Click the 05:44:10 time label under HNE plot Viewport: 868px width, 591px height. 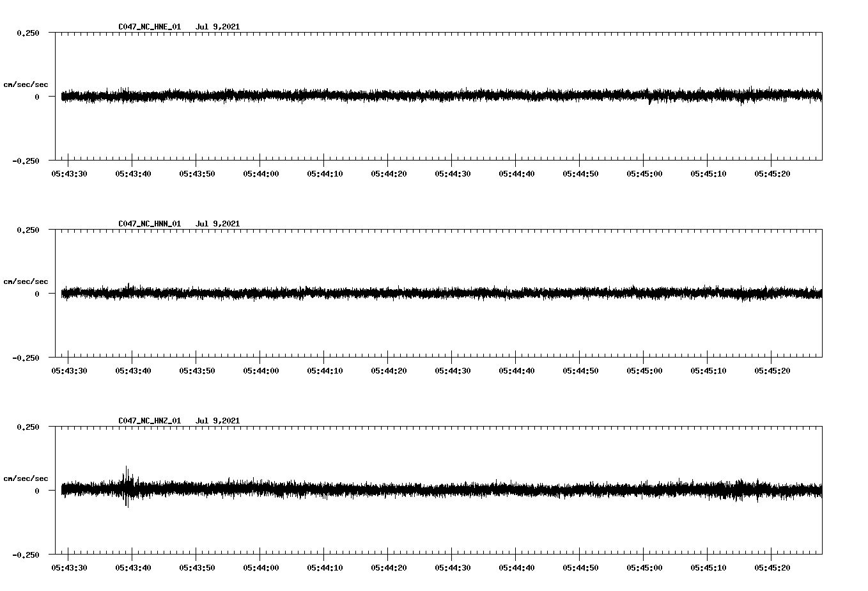point(325,174)
